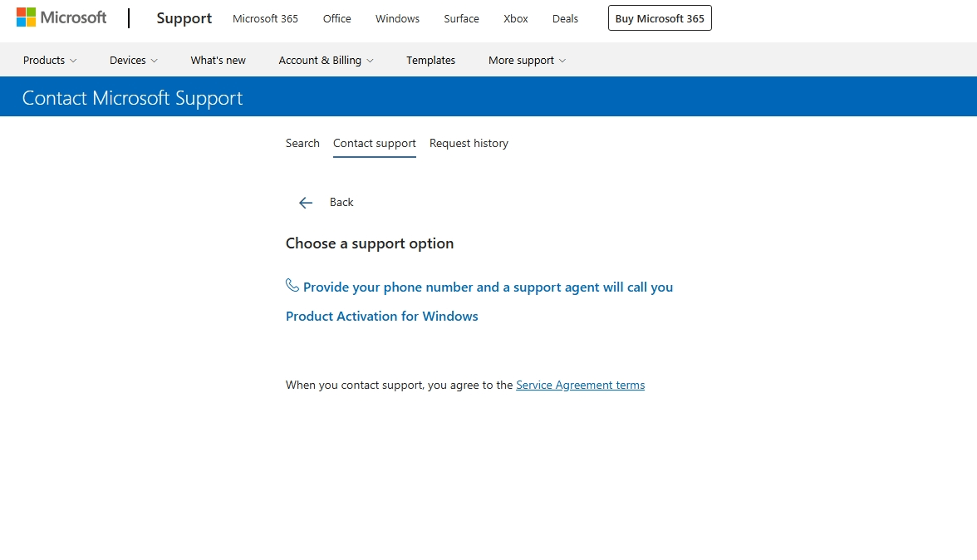Viewport: 977px width, 560px height.
Task: Open Product Activation for Windows
Action: [382, 317]
